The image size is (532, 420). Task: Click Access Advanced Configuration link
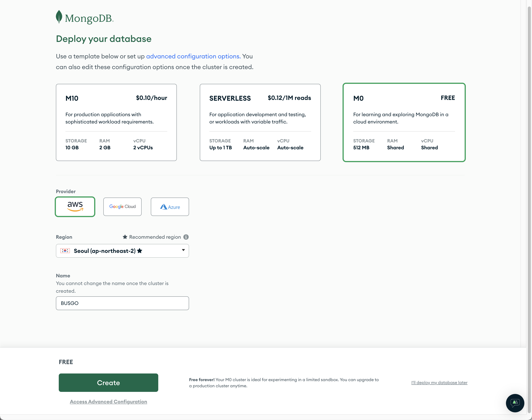[109, 402]
